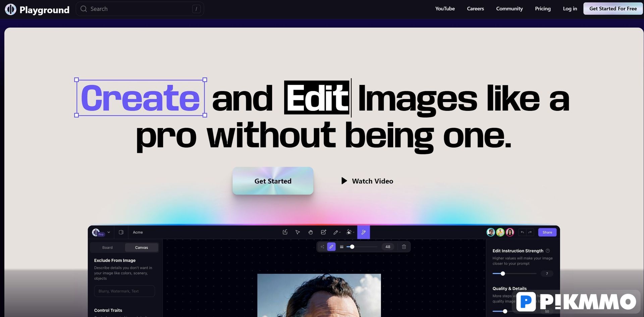644x317 pixels.
Task: Click the Edit Instruction Strength help icon
Action: click(x=548, y=251)
